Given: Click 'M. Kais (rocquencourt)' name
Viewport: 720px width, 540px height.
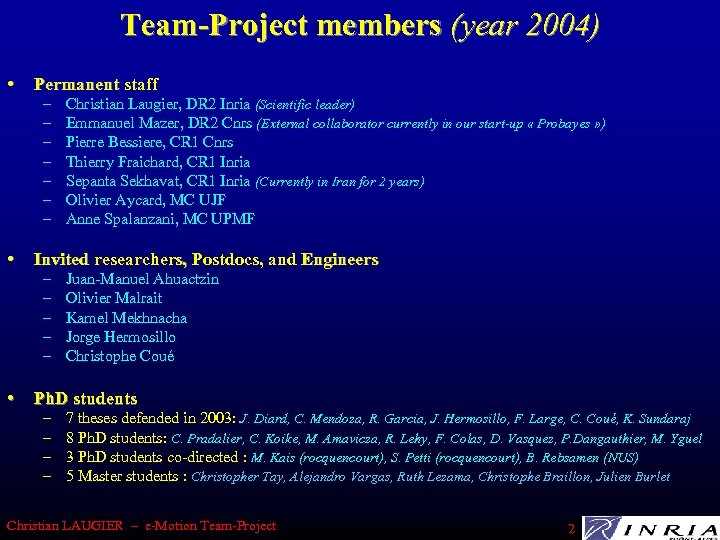Looking at the screenshot, I should coord(319,458).
